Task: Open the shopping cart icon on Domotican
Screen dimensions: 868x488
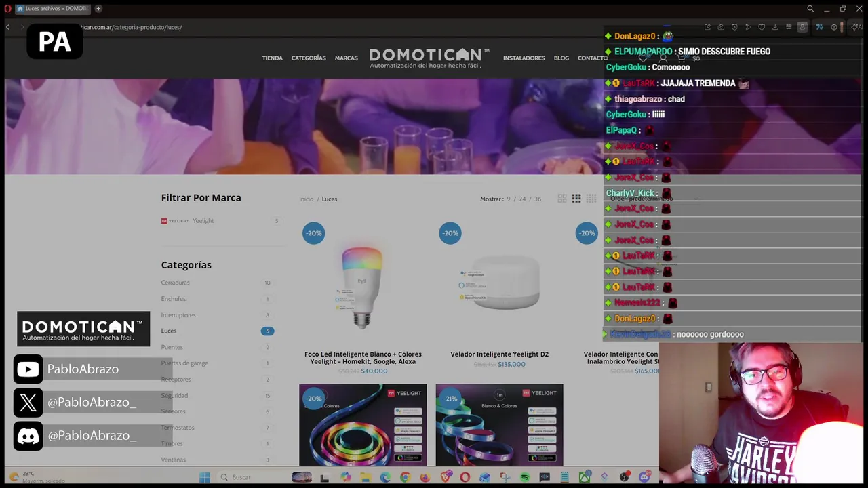Action: (682, 58)
